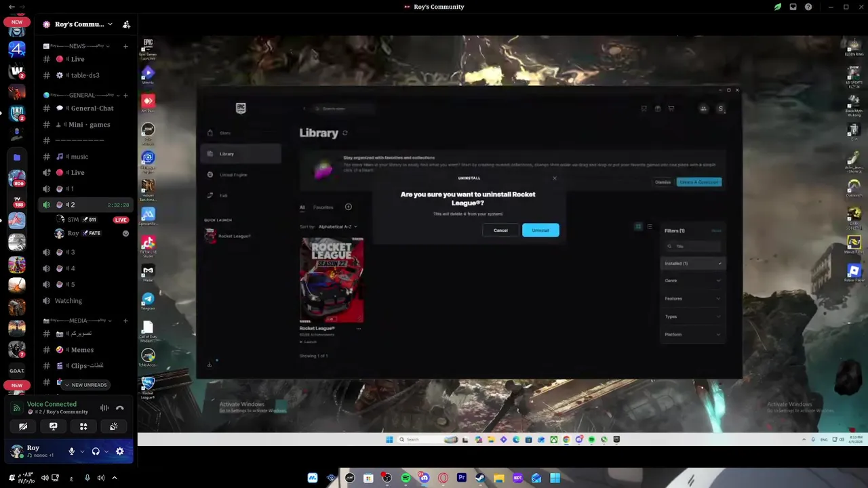Switch Epic Library to grid view
This screenshot has height=488, width=868.
[x=638, y=226]
